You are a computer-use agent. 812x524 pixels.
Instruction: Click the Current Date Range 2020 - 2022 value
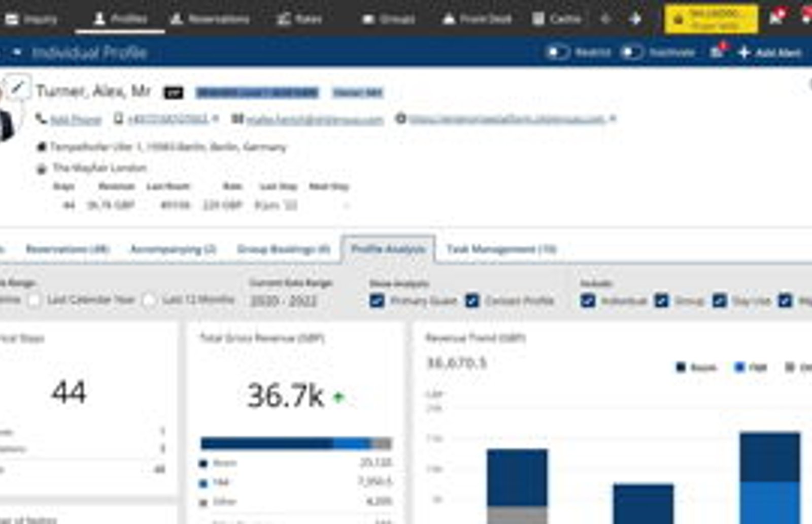[283, 301]
